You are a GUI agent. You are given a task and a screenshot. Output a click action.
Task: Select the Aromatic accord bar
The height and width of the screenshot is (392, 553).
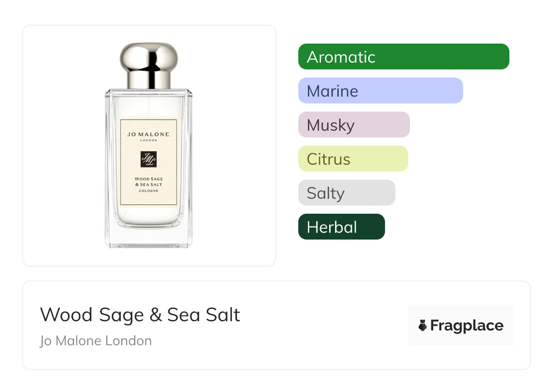coord(403,57)
